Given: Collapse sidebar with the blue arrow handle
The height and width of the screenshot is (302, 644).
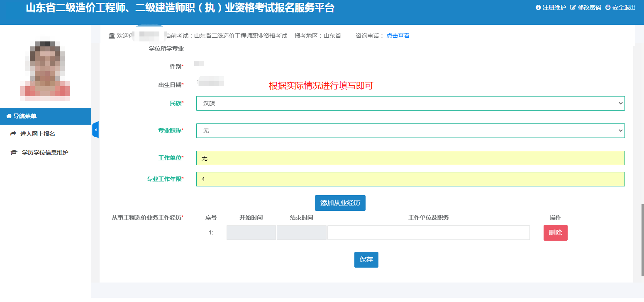Looking at the screenshot, I should (95, 130).
